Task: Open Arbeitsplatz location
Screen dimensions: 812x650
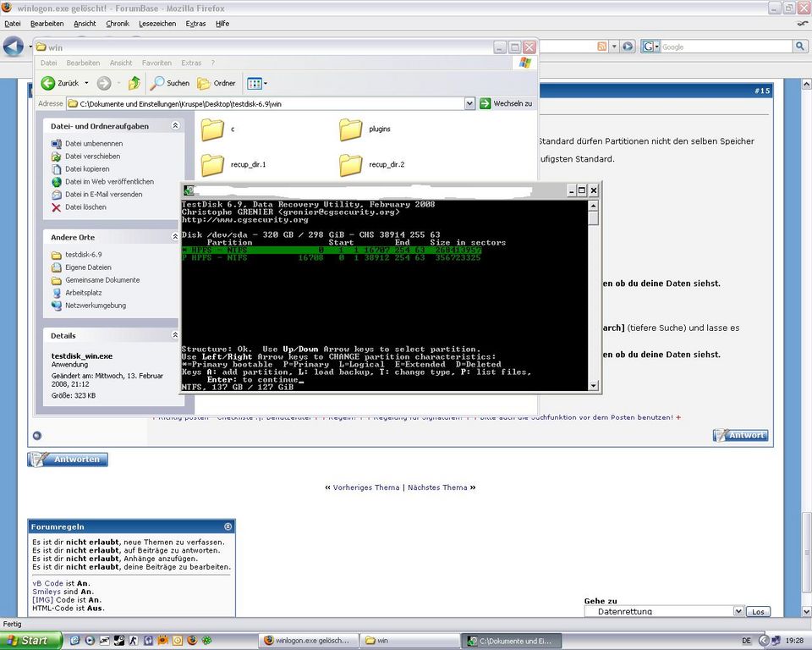Action: coord(77,293)
